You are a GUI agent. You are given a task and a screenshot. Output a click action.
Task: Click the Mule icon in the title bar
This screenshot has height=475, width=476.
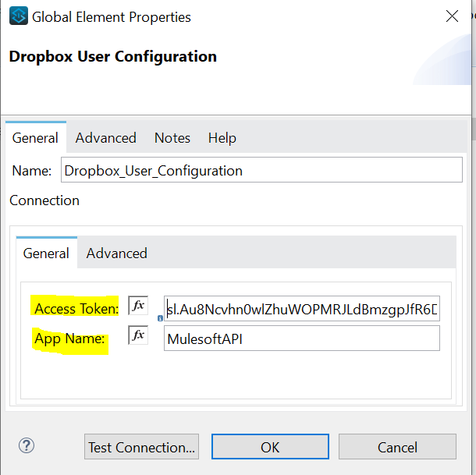click(18, 16)
